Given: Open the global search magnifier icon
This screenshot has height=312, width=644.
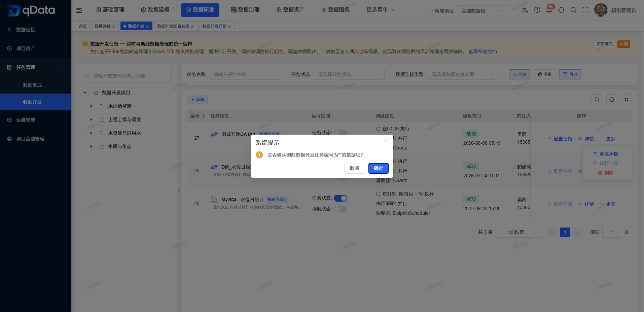Looking at the screenshot, I should pos(573,10).
